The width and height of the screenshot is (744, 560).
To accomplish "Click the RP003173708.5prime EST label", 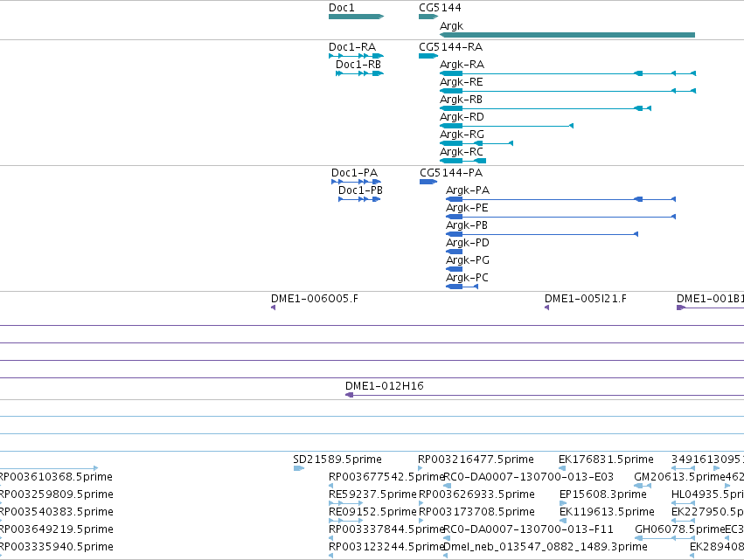I will click(x=476, y=512).
